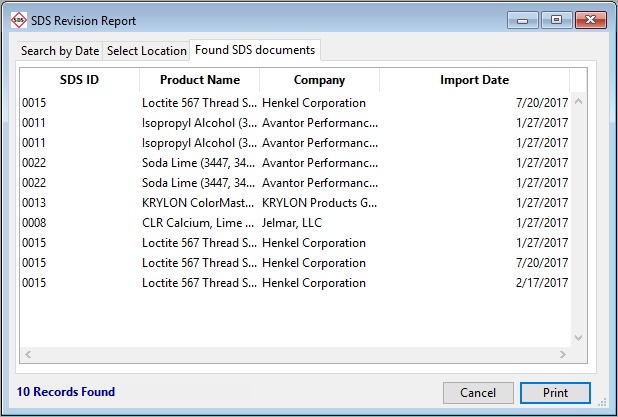Click the vertical scrollbar up arrow
The width and height of the screenshot is (618, 417).
pyautogui.click(x=578, y=100)
